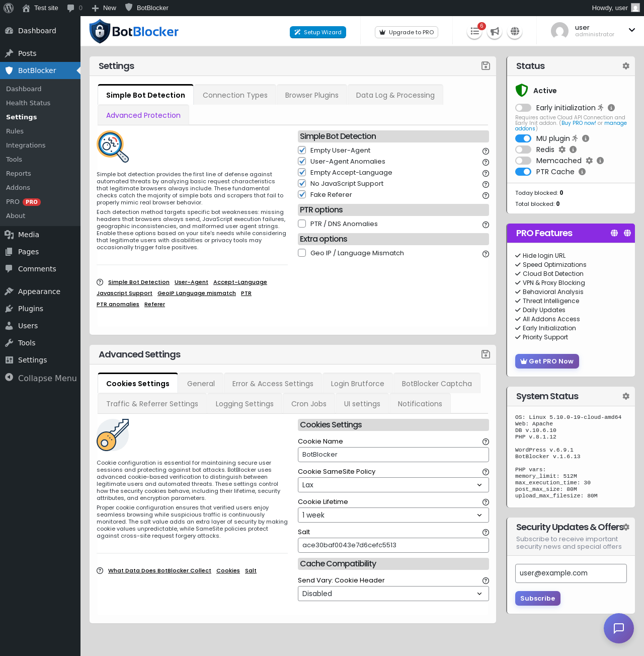This screenshot has height=656, width=644.
Task: Enable the Memcached switch
Action: [x=523, y=161]
